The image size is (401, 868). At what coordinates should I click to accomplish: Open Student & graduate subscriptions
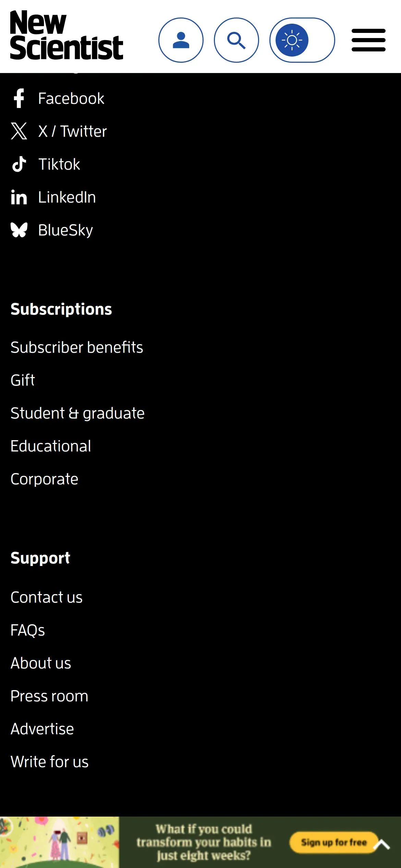pyautogui.click(x=77, y=413)
